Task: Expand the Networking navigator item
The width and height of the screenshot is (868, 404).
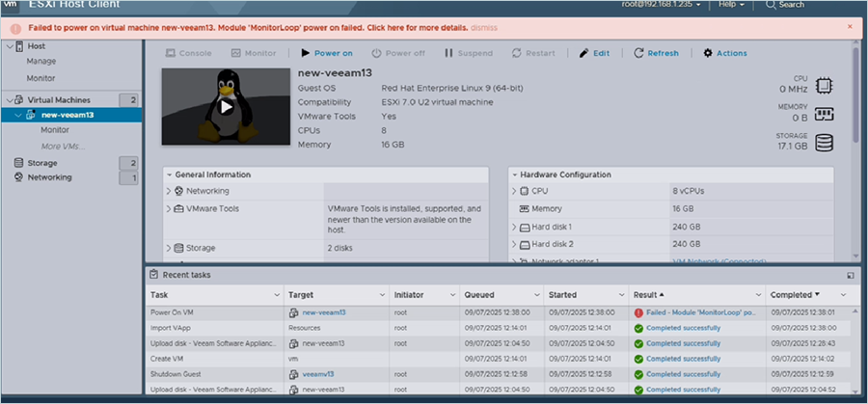Action: pyautogui.click(x=48, y=177)
